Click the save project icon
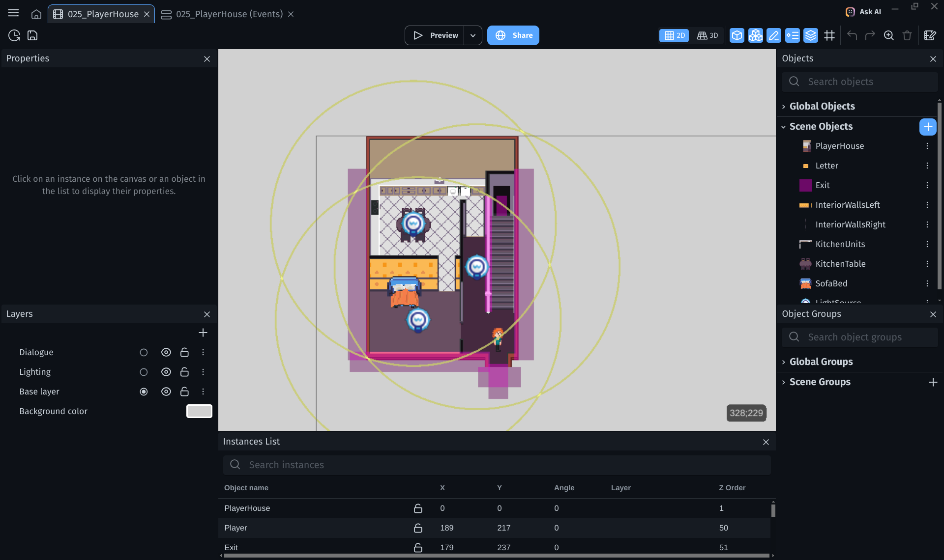The height and width of the screenshot is (560, 944). (32, 35)
